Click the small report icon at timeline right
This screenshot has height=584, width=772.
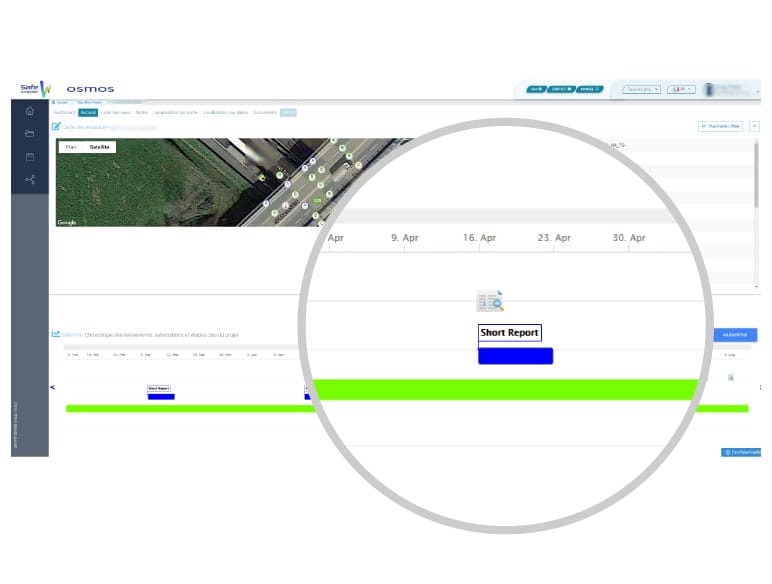(x=731, y=377)
